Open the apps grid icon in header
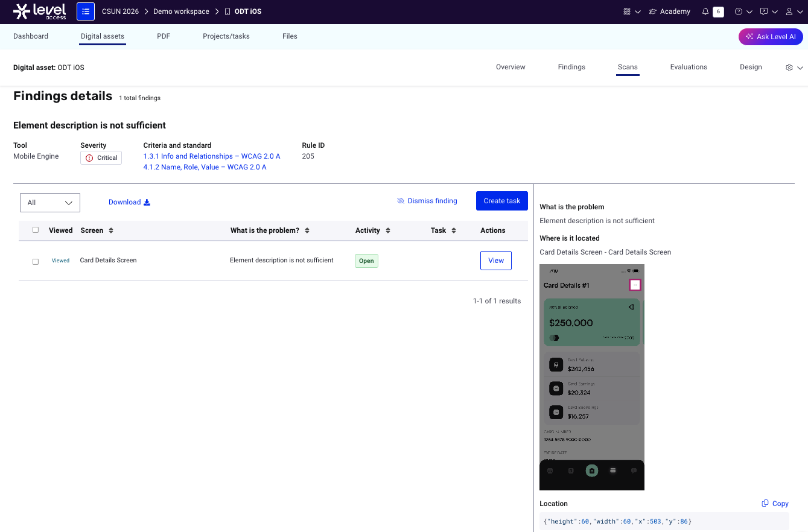This screenshot has width=808, height=532. pos(627,11)
